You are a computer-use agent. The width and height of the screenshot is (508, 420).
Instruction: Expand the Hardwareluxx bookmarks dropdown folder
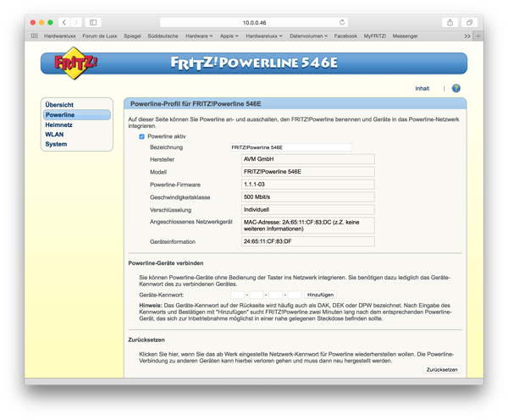click(x=264, y=36)
